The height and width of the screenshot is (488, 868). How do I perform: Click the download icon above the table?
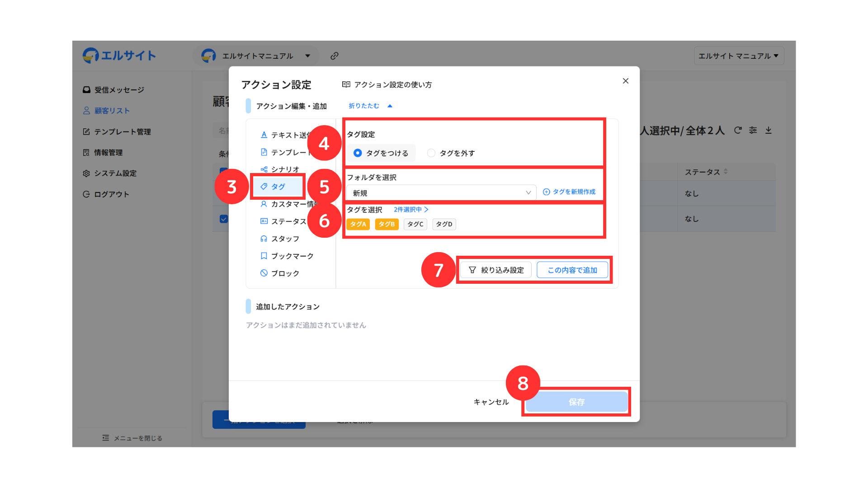click(768, 130)
